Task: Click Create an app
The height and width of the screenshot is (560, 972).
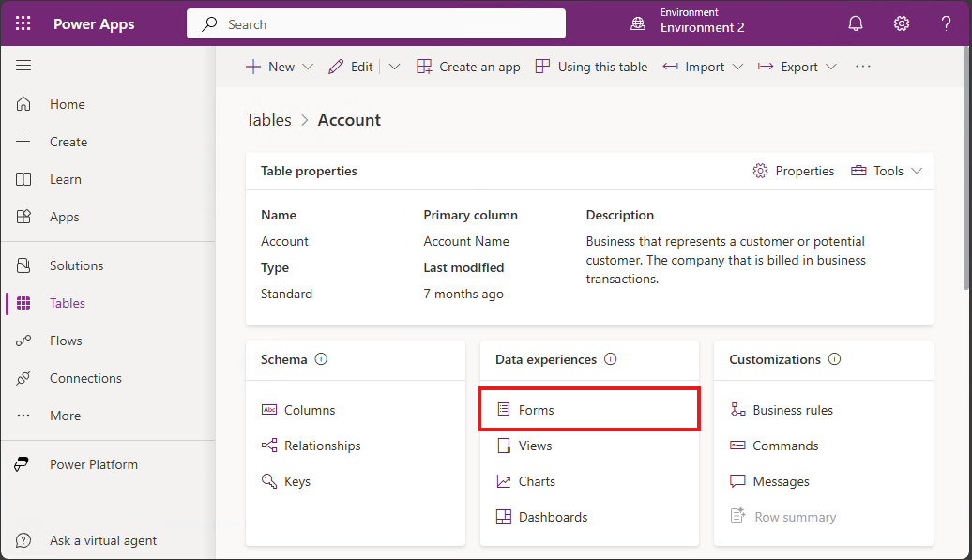Action: [468, 67]
